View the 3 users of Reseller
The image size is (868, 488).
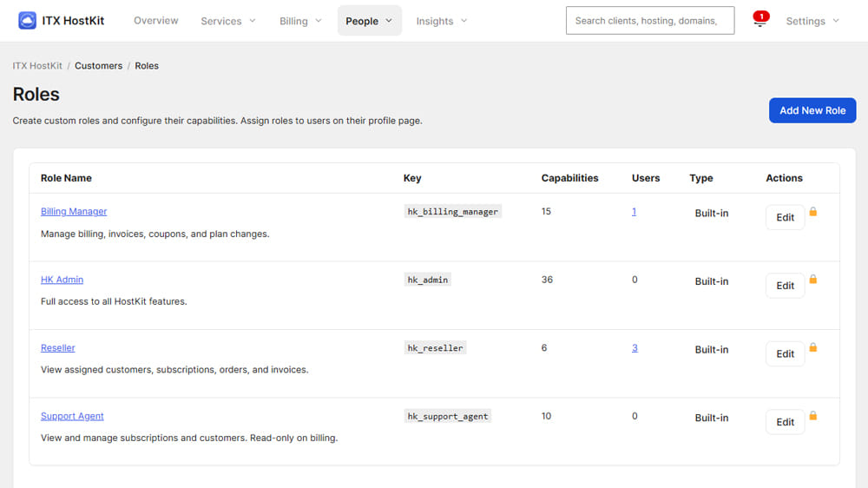[635, 348]
